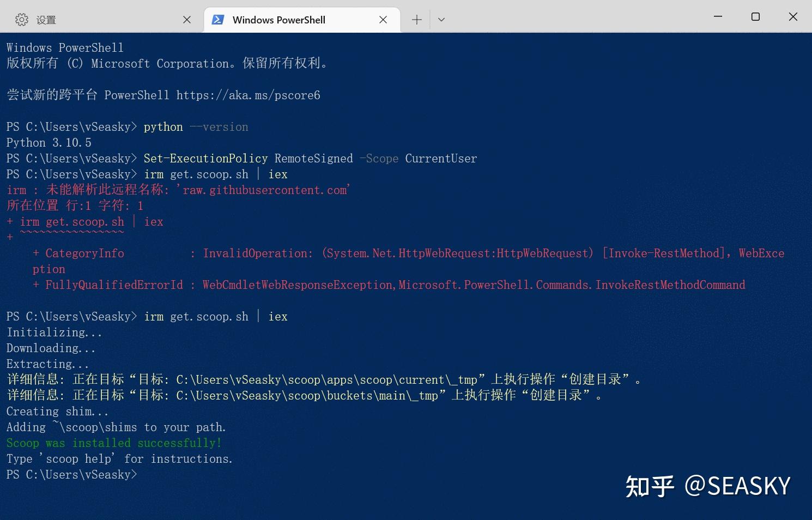The height and width of the screenshot is (520, 812).
Task: Click the 'Adding ~\scoop\shims to your path.' line
Action: coord(116,427)
